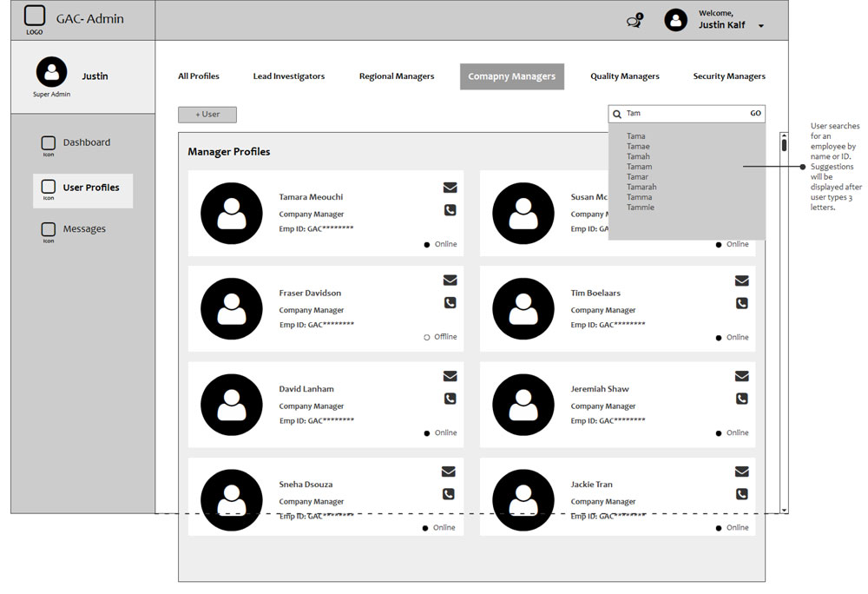This screenshot has width=868, height=594.
Task: Open the Quality Managers tab
Action: (x=624, y=76)
